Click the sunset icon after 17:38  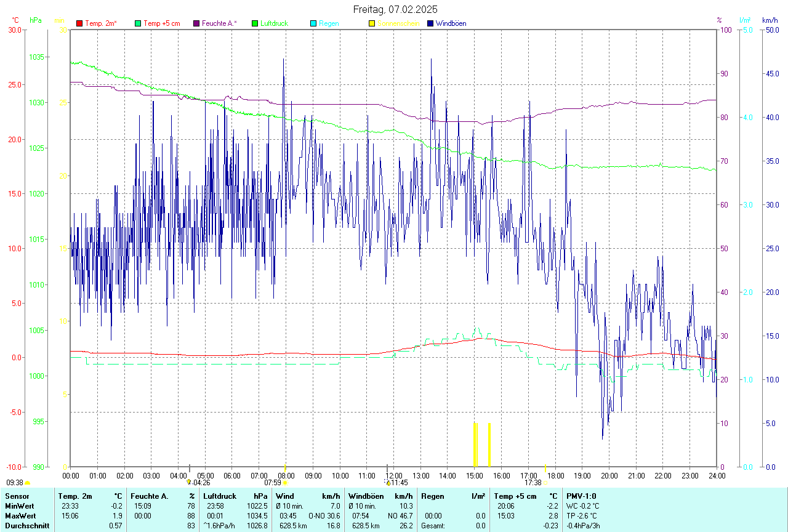(x=545, y=483)
